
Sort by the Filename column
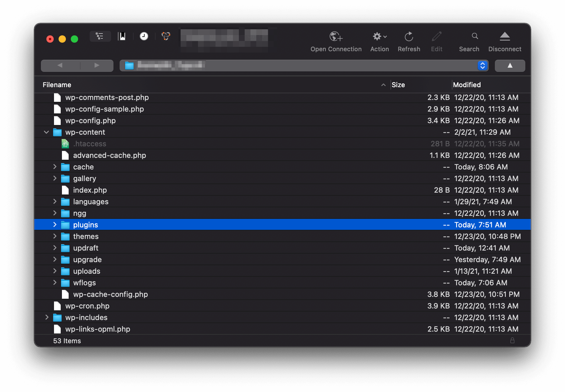pyautogui.click(x=57, y=85)
